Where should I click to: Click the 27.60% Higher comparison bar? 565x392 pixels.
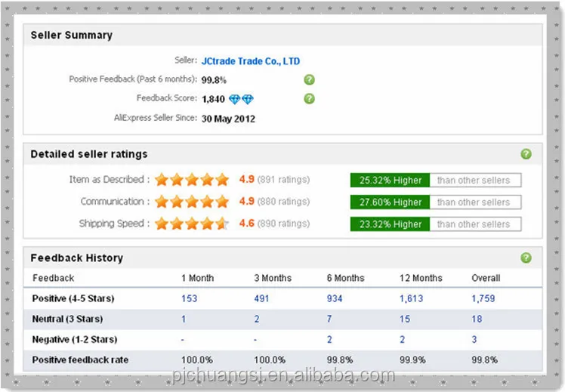point(436,202)
